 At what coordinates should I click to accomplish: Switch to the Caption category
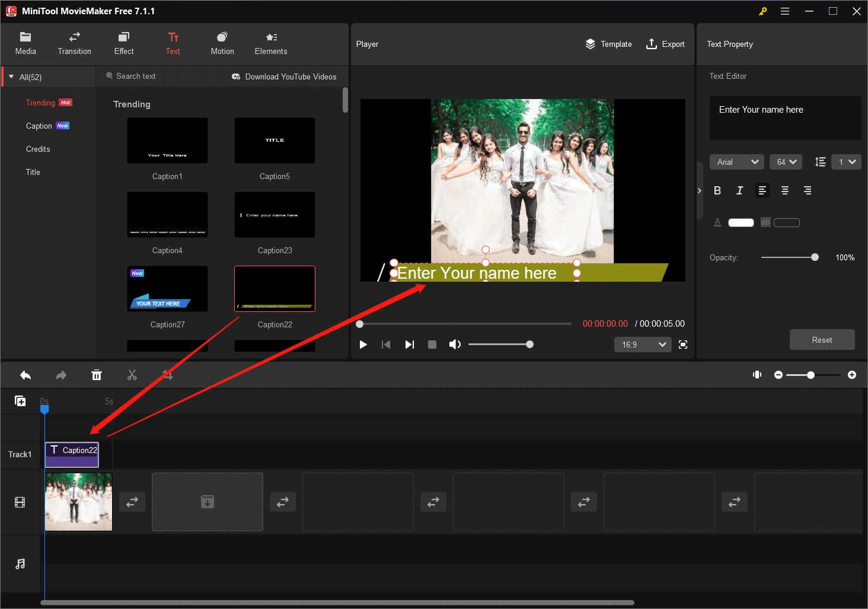click(39, 125)
